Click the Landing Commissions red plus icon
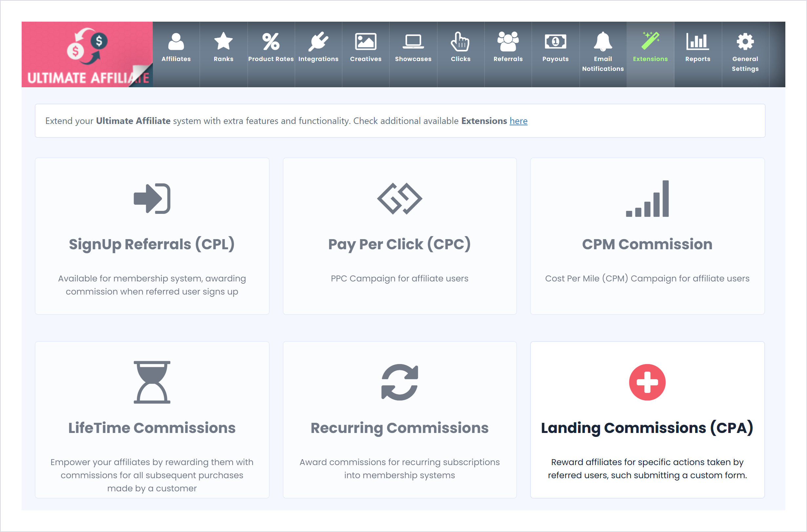Viewport: 807px width, 532px height. 647,382
